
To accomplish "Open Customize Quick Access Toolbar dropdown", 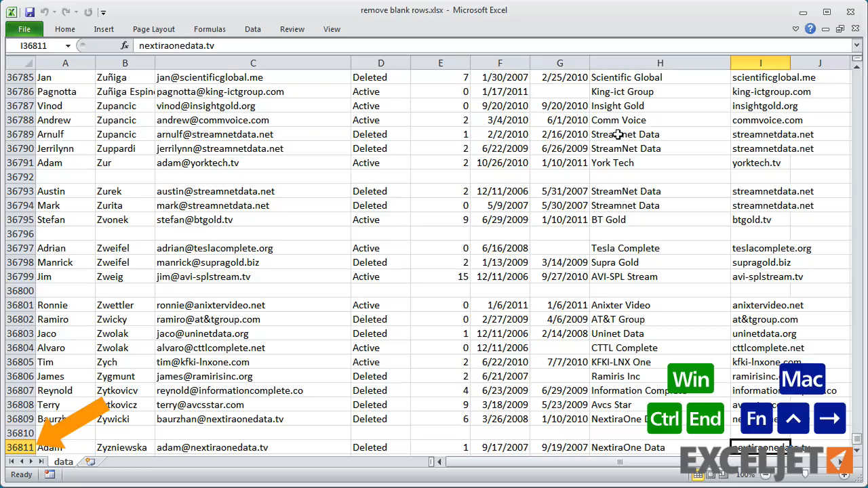I will [x=103, y=12].
